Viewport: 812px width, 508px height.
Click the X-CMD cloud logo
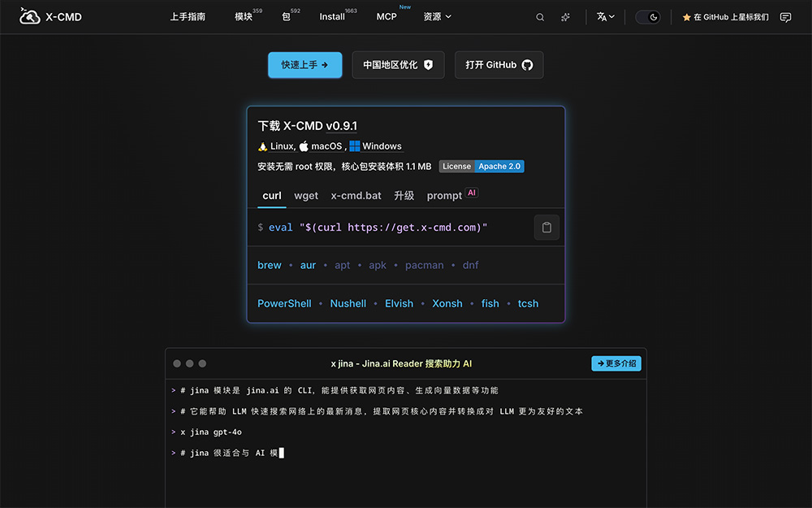coord(29,16)
